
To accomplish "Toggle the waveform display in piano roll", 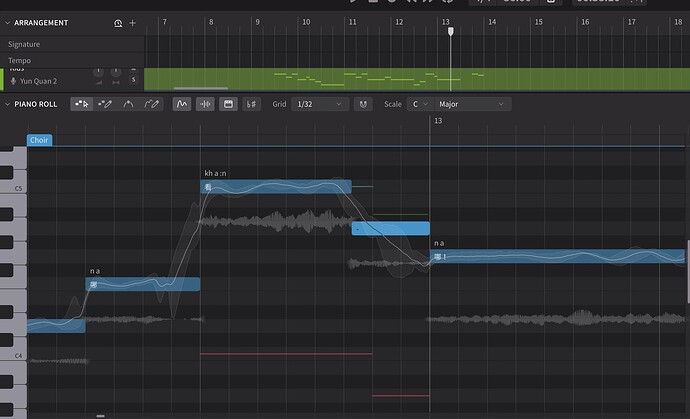I will pos(205,104).
